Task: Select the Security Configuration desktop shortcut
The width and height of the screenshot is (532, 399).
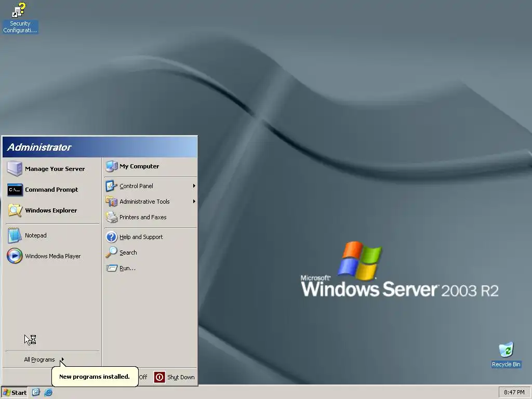Action: click(x=20, y=18)
